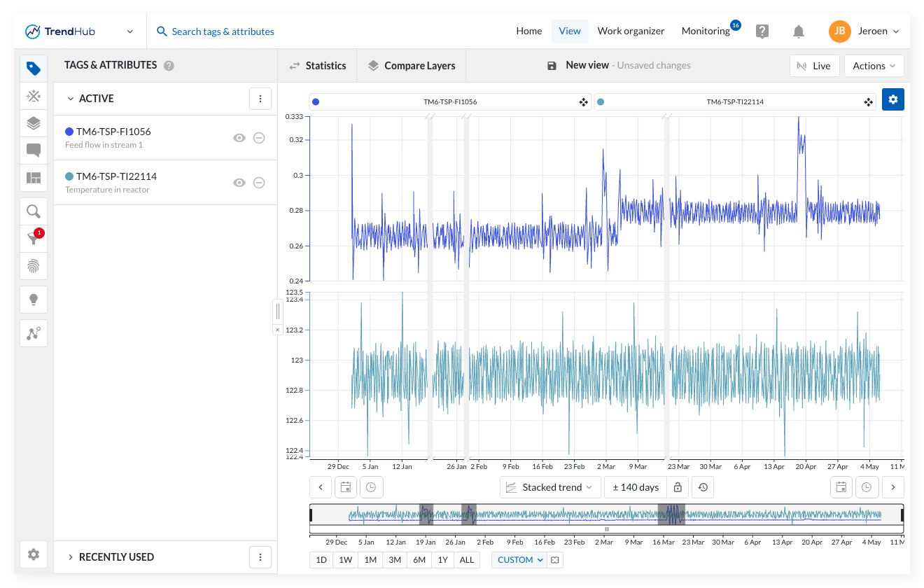Viewport: 924px width, 588px height.
Task: Click the blue chart settings gear
Action: click(x=892, y=99)
